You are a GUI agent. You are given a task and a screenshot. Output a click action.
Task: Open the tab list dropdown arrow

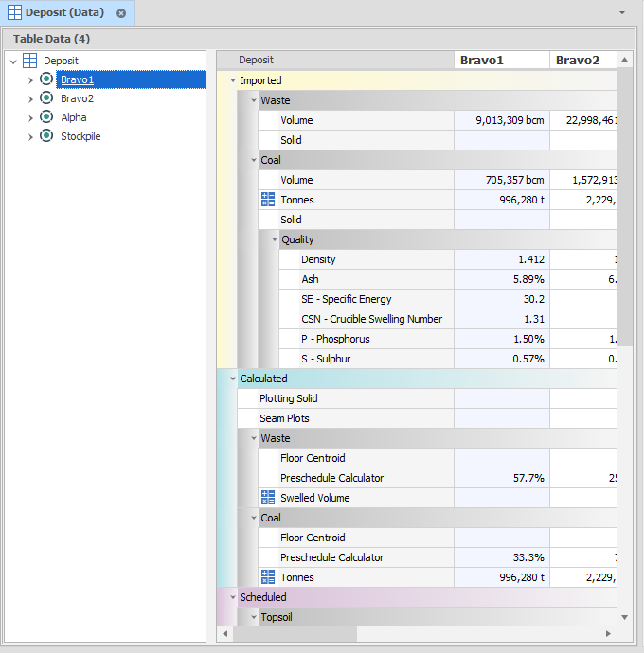(x=622, y=13)
